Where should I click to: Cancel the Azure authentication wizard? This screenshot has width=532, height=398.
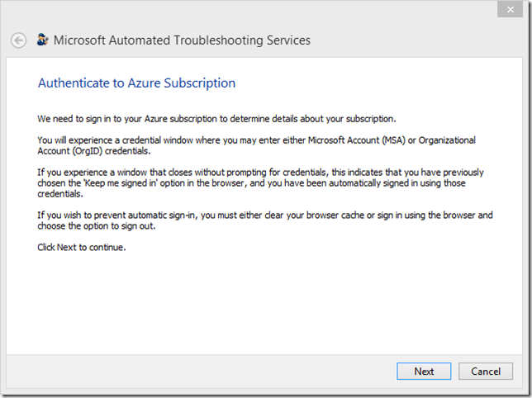pos(486,372)
